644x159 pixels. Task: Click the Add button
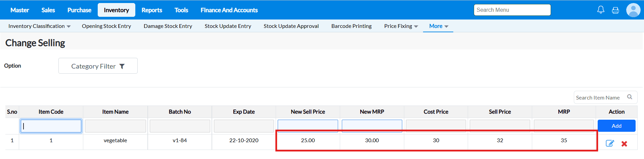[x=616, y=126]
